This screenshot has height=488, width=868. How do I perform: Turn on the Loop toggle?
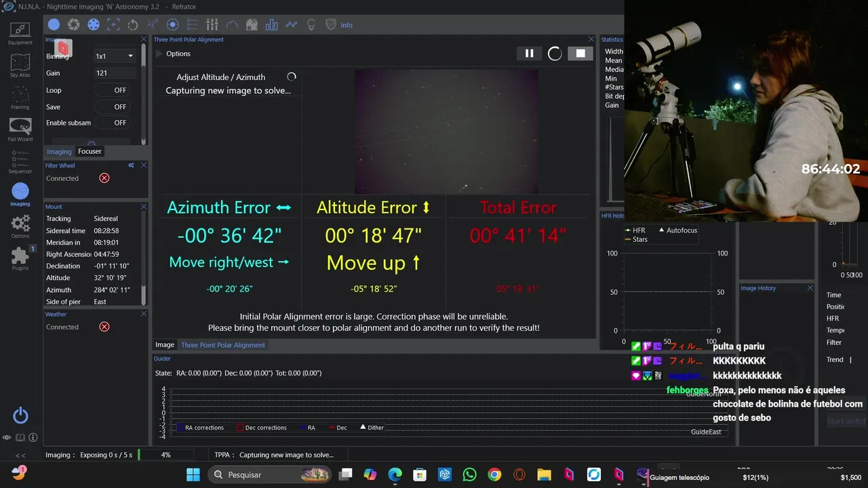[x=111, y=90]
